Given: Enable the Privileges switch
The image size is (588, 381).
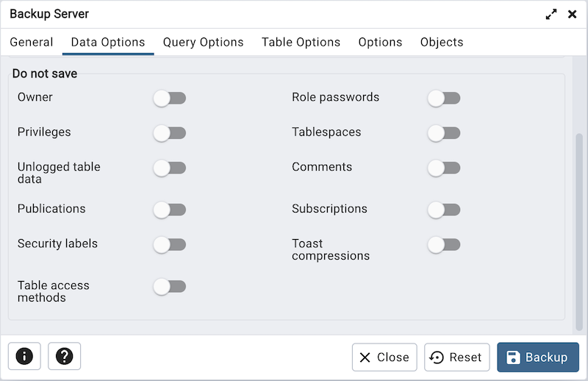Looking at the screenshot, I should click(170, 133).
